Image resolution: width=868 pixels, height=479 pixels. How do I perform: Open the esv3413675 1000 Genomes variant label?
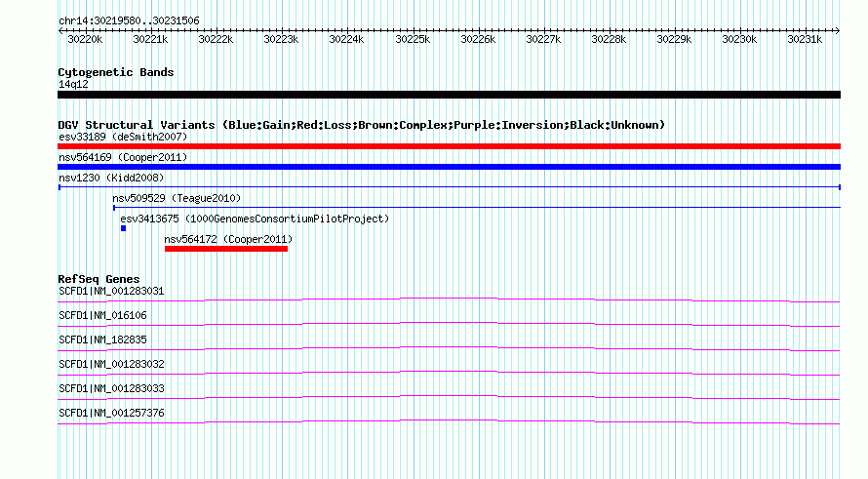tap(255, 219)
